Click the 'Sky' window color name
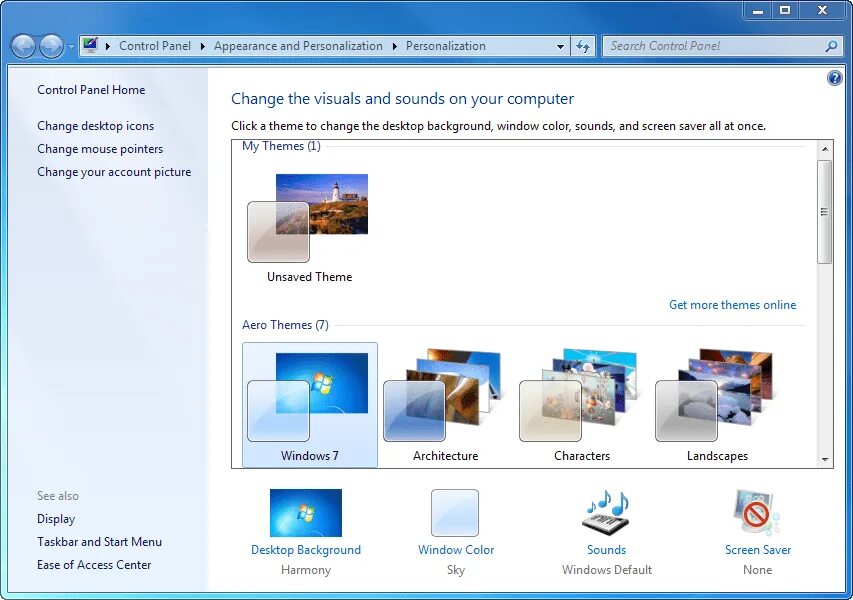853x600 pixels. (456, 570)
